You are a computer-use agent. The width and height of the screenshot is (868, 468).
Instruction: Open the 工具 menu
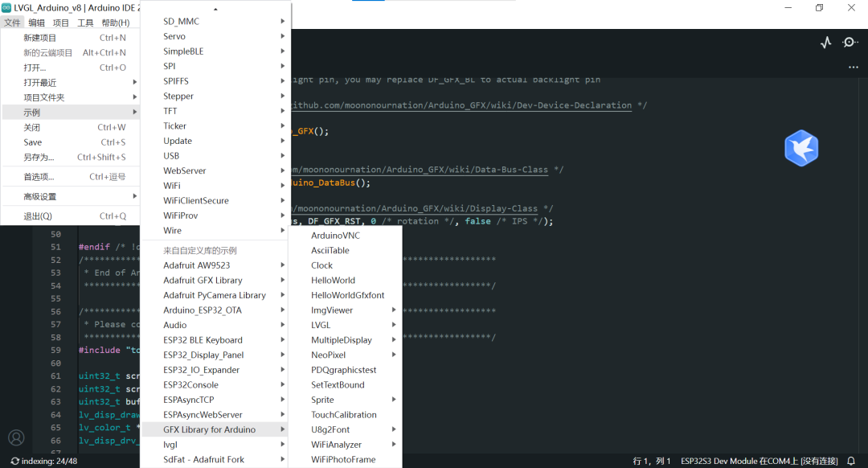coord(85,23)
